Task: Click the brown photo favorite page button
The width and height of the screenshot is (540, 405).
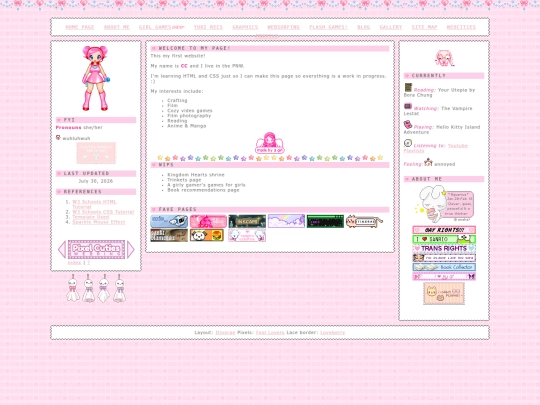Action: pyautogui.click(x=169, y=235)
